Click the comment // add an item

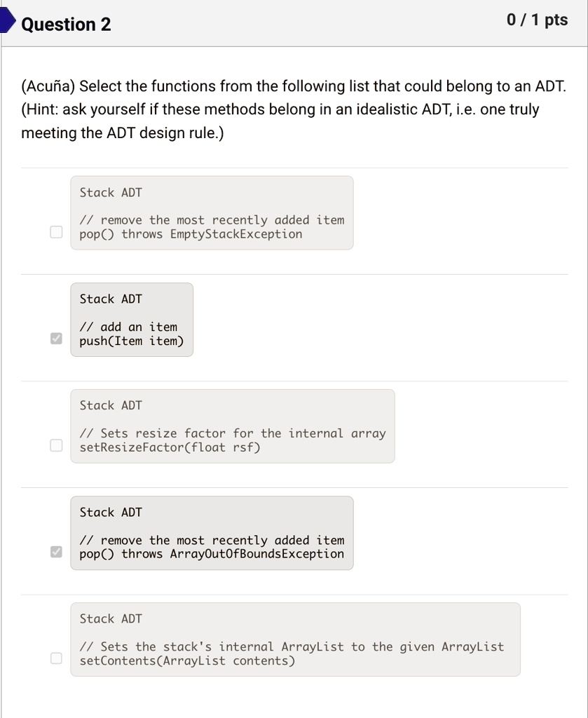[x=127, y=327]
